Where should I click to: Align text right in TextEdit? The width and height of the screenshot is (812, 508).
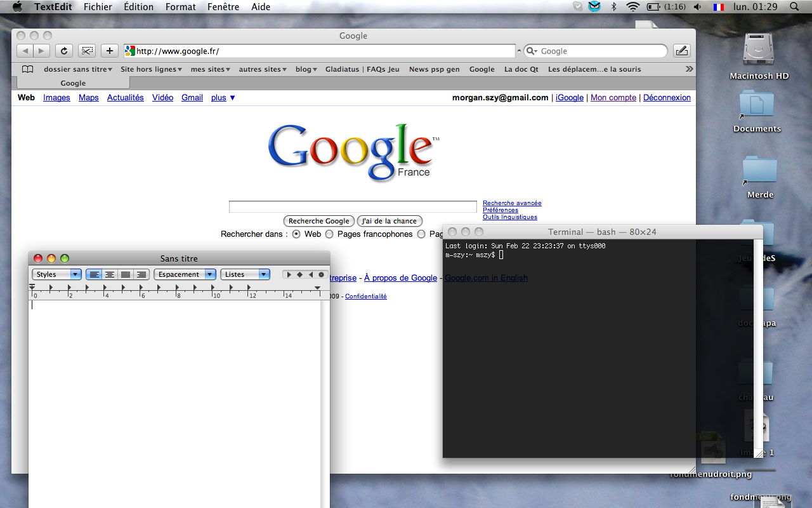141,274
